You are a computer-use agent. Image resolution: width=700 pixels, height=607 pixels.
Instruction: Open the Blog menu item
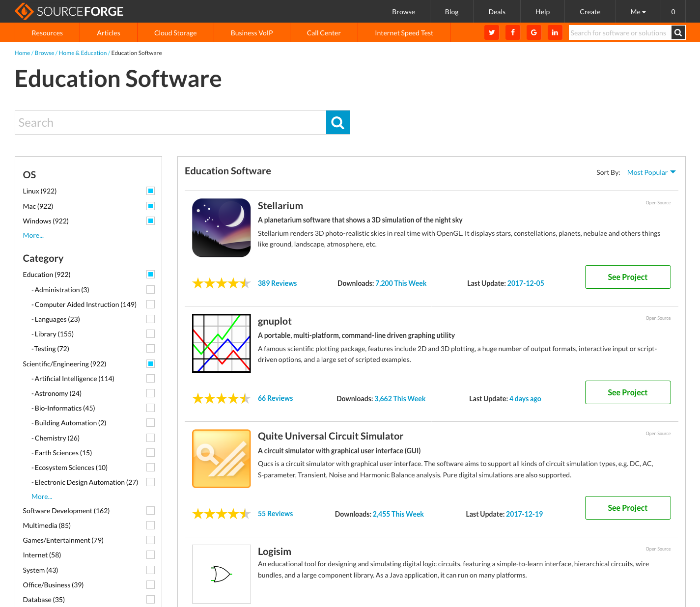[x=451, y=12]
